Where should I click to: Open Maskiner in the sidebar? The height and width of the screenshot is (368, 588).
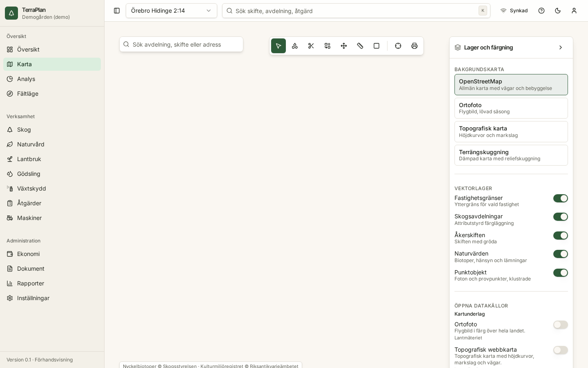[52, 218]
